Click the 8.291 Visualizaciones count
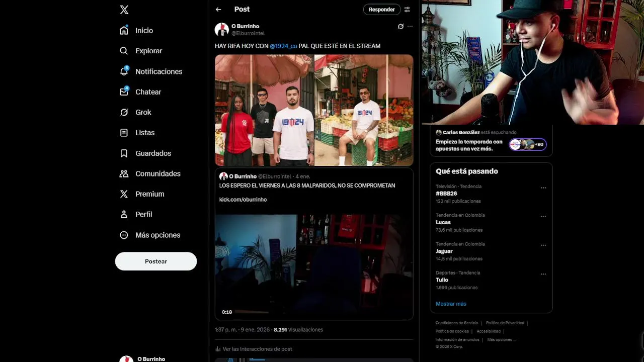 coord(298,330)
